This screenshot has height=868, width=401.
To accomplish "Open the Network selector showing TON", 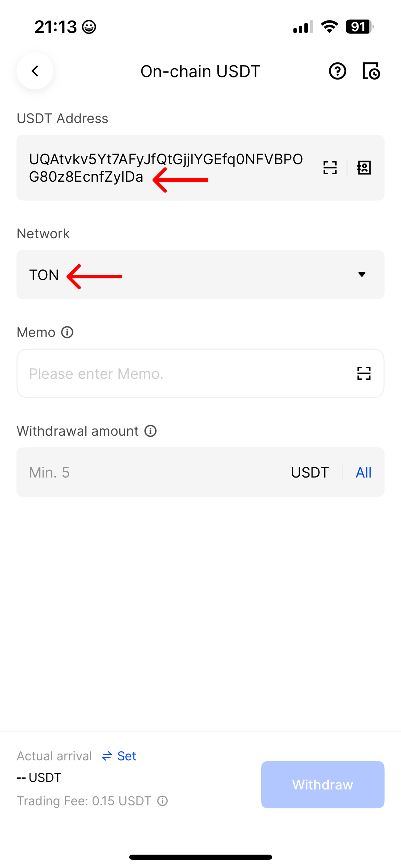I will [200, 275].
